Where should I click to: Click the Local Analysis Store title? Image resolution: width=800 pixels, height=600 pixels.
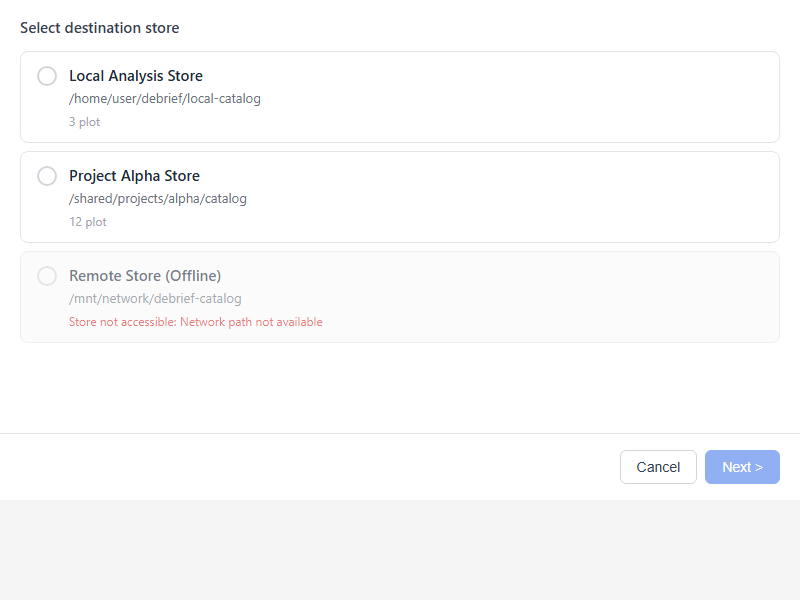pos(135,76)
